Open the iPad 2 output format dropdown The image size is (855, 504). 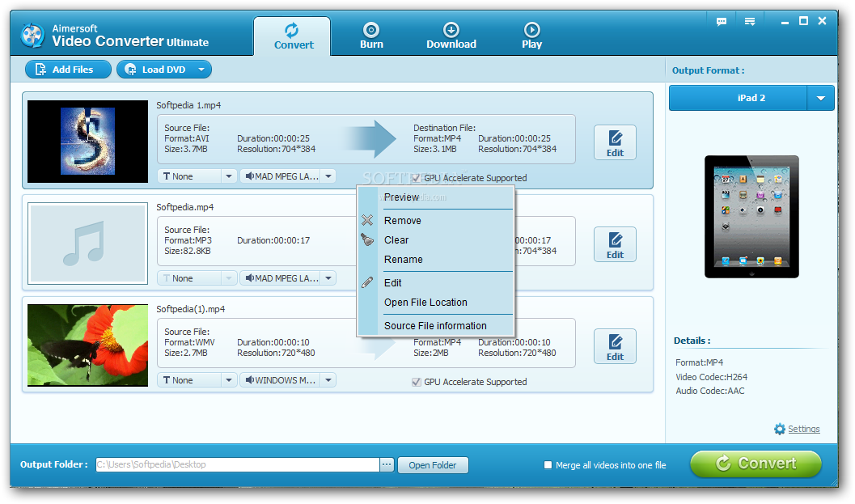[x=820, y=97]
